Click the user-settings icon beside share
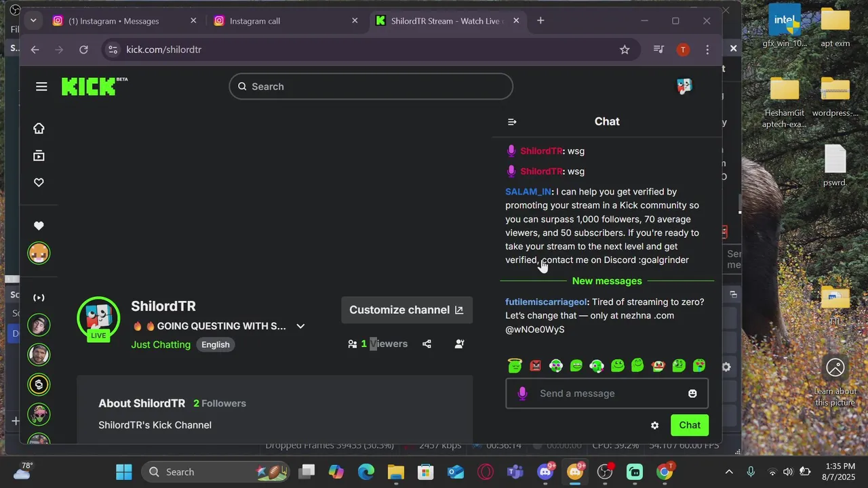This screenshot has height=488, width=868. (x=460, y=344)
